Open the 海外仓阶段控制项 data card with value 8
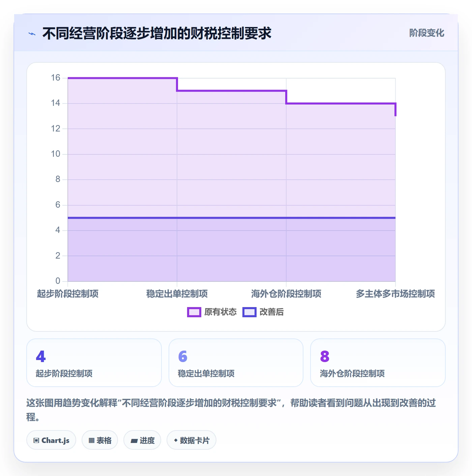Image resolution: width=472 pixels, height=476 pixels. click(x=378, y=363)
